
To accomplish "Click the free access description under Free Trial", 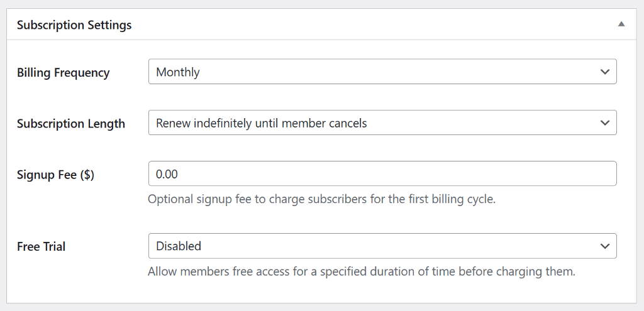I will [x=362, y=272].
